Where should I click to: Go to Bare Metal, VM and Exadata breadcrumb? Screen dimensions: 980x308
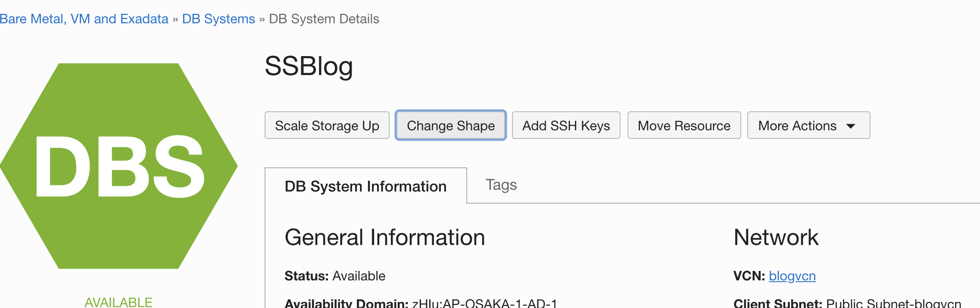click(x=84, y=19)
